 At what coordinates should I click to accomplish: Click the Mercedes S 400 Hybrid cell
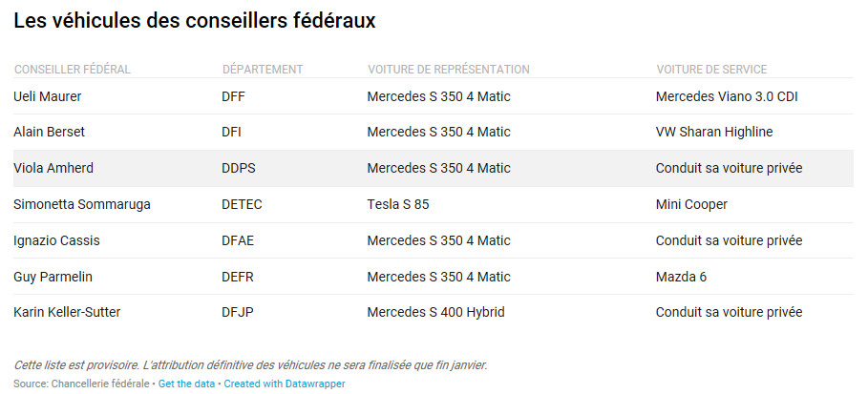coord(435,312)
